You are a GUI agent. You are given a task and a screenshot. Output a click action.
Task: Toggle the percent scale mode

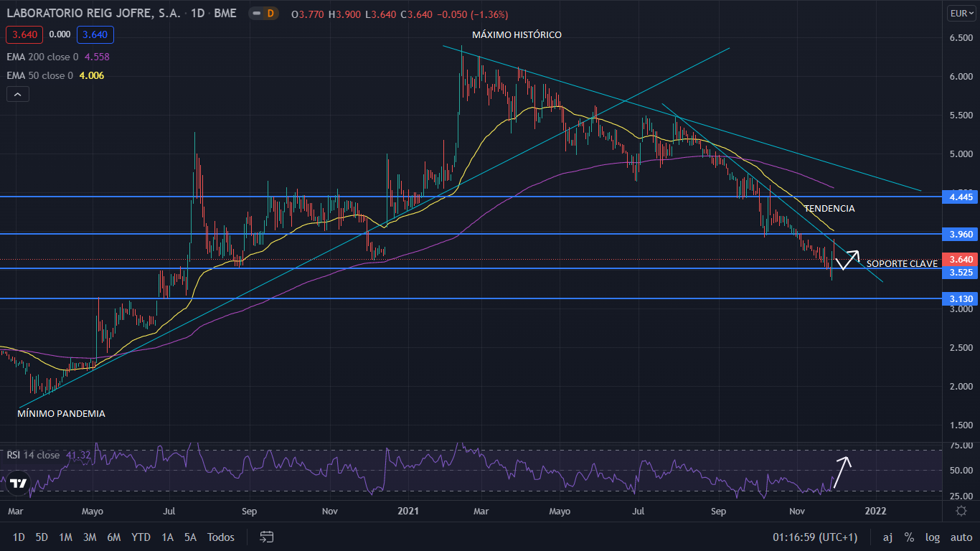[x=909, y=537]
